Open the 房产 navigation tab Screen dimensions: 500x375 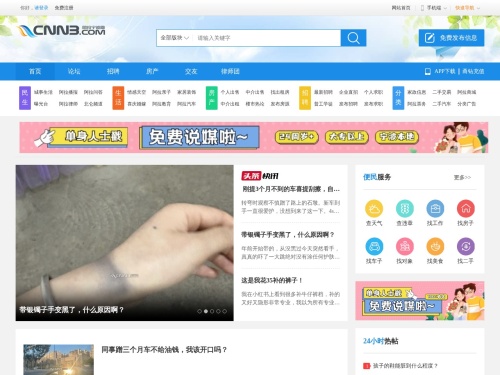pyautogui.click(x=152, y=71)
